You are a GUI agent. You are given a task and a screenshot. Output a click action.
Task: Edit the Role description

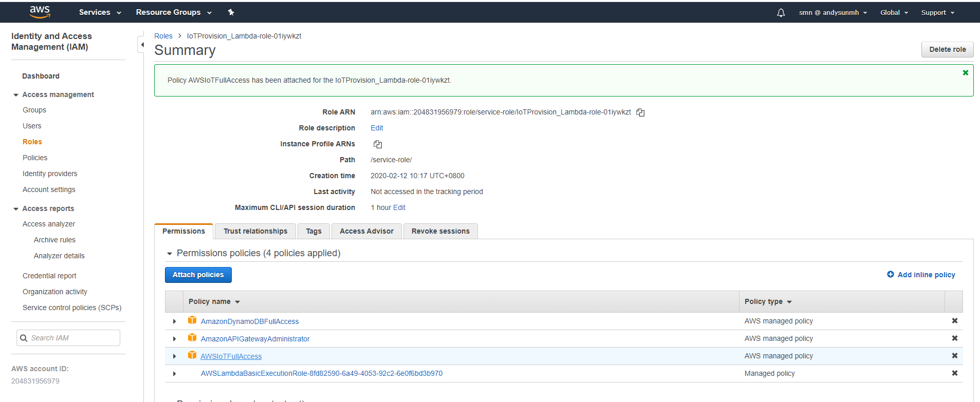(x=377, y=128)
